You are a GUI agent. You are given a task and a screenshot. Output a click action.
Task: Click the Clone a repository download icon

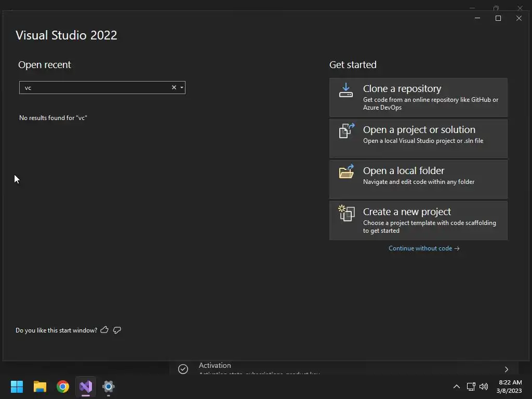click(x=345, y=90)
